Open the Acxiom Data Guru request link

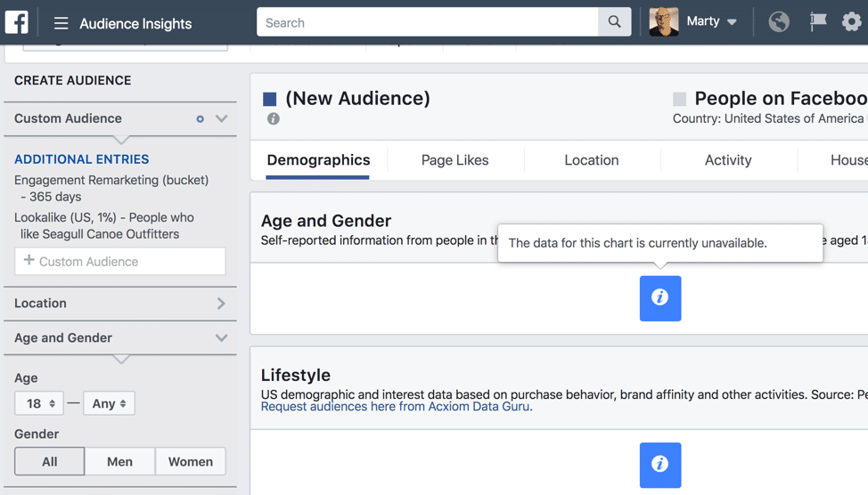coord(397,407)
